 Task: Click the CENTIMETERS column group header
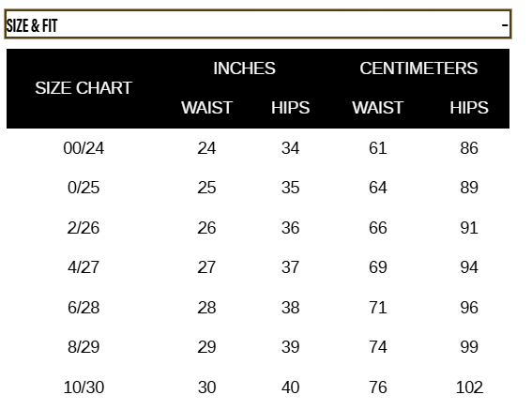coord(418,68)
